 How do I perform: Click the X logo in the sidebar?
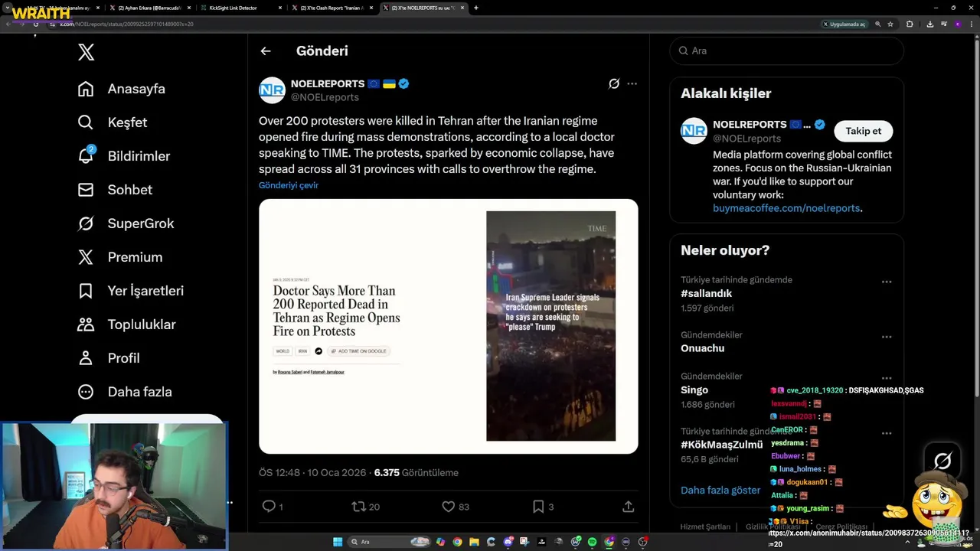(x=87, y=52)
